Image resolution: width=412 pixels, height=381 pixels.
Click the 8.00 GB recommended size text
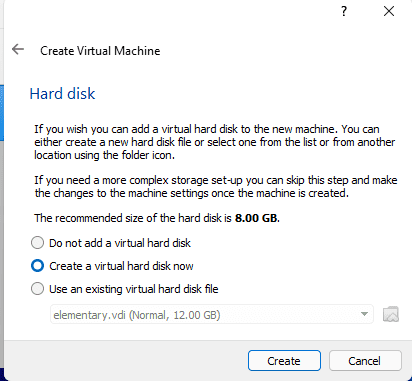(x=257, y=218)
